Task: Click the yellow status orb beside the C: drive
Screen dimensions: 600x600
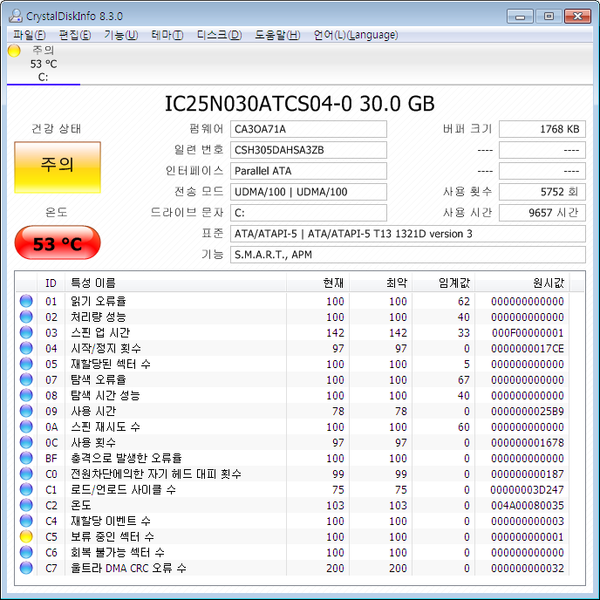Action: 14,51
